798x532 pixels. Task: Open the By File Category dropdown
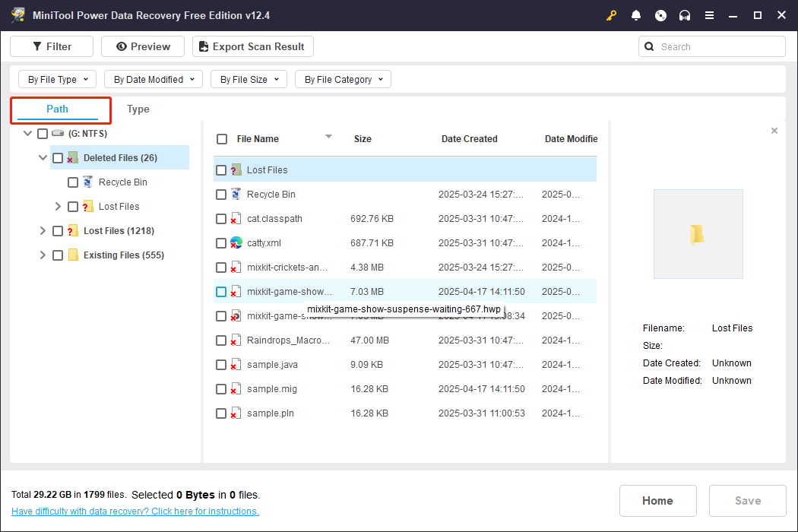[x=343, y=79]
